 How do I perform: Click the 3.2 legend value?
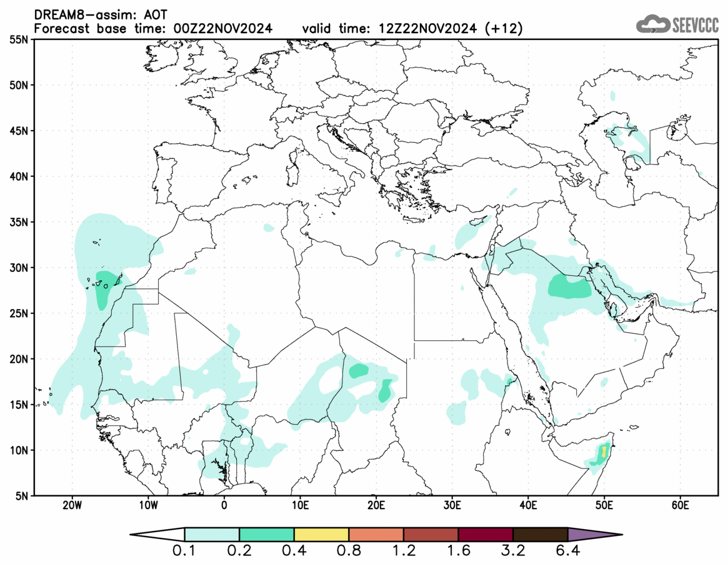click(x=513, y=552)
